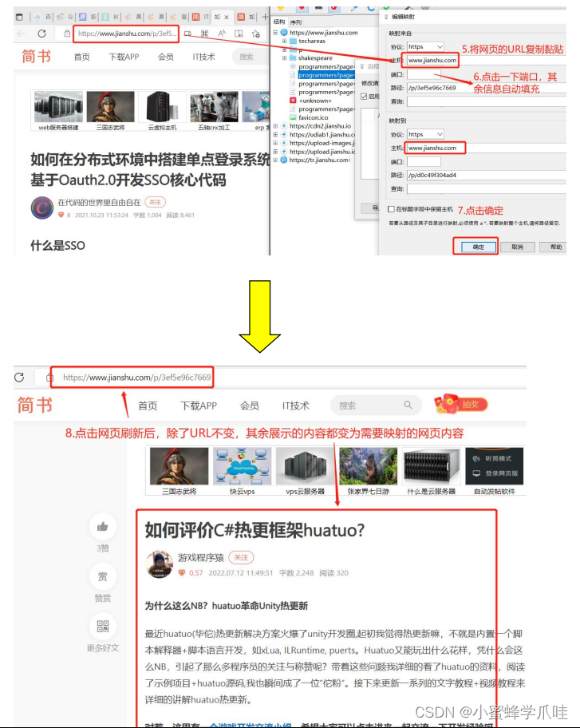Click the 确定 button in 编辑映射 dialog
The image size is (580, 728).
478,247
